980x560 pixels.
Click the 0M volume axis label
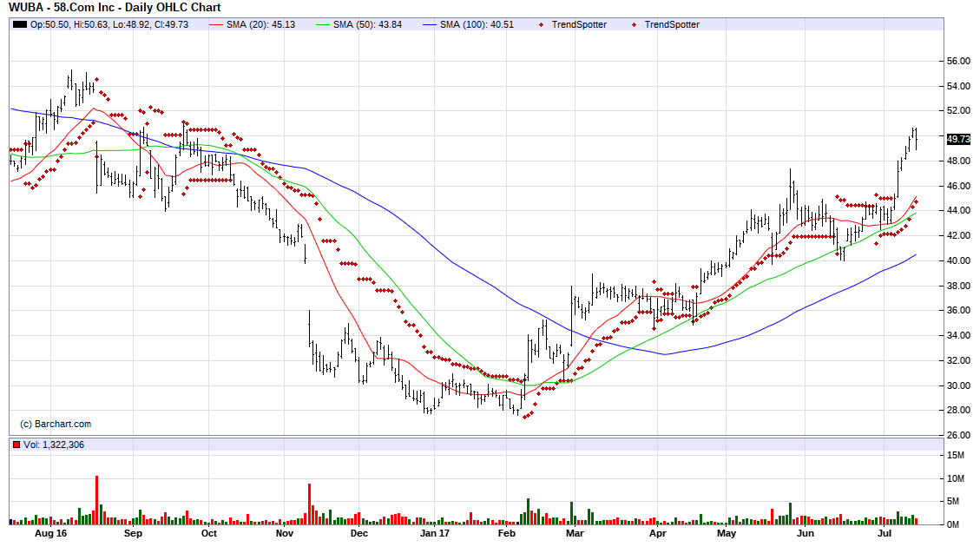(x=953, y=525)
